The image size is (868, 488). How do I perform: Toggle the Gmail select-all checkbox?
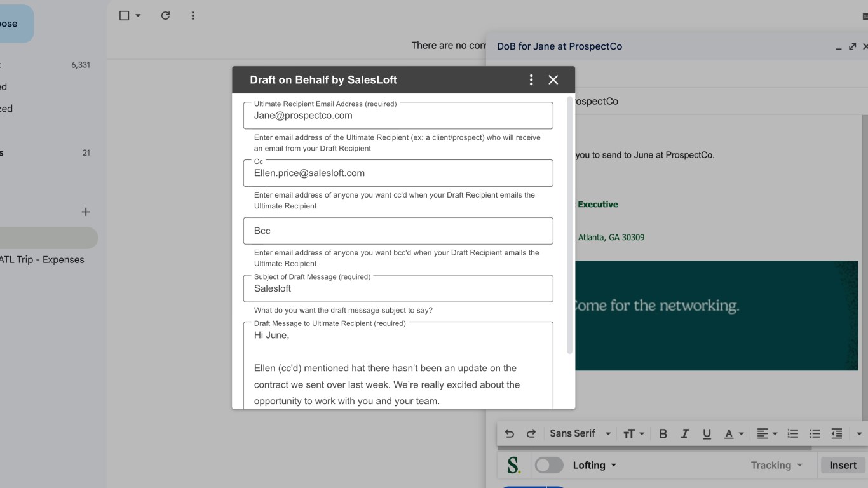125,15
